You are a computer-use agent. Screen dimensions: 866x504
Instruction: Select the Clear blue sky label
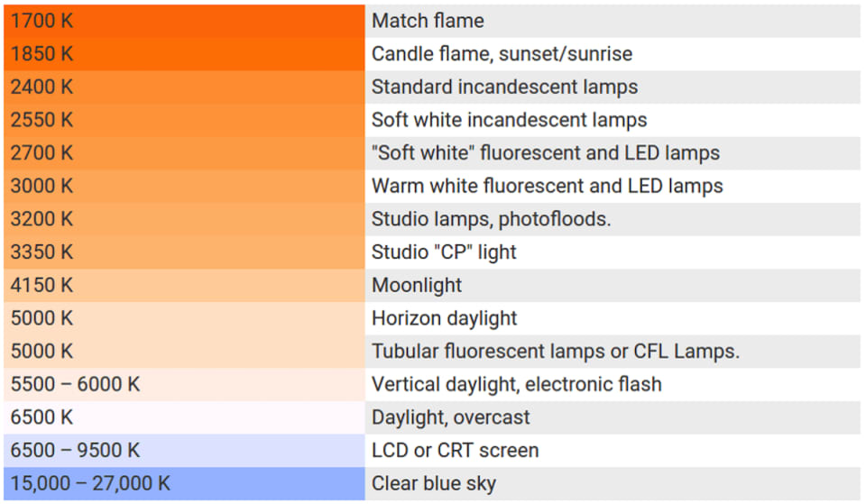434,483
